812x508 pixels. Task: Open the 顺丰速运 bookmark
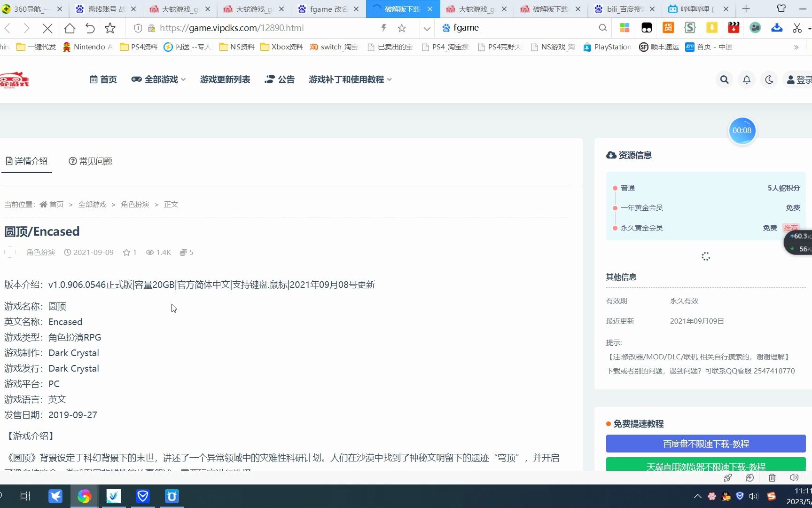click(659, 47)
